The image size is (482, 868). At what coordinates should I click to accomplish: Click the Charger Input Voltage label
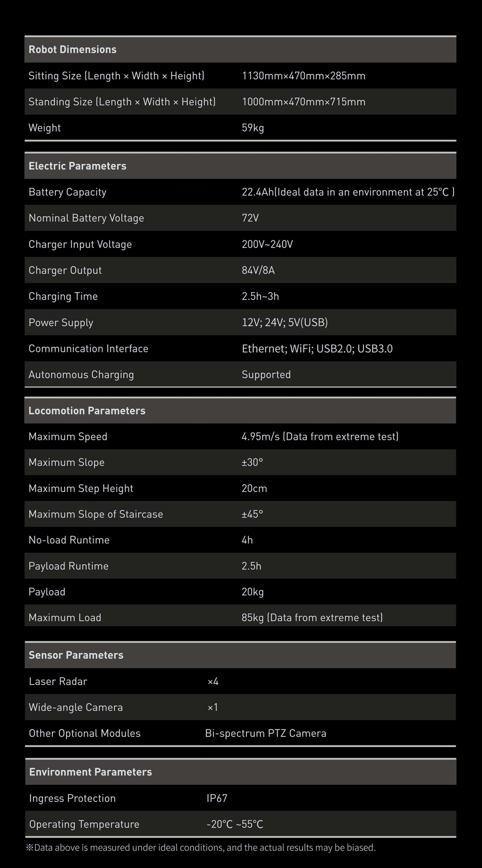click(80, 244)
